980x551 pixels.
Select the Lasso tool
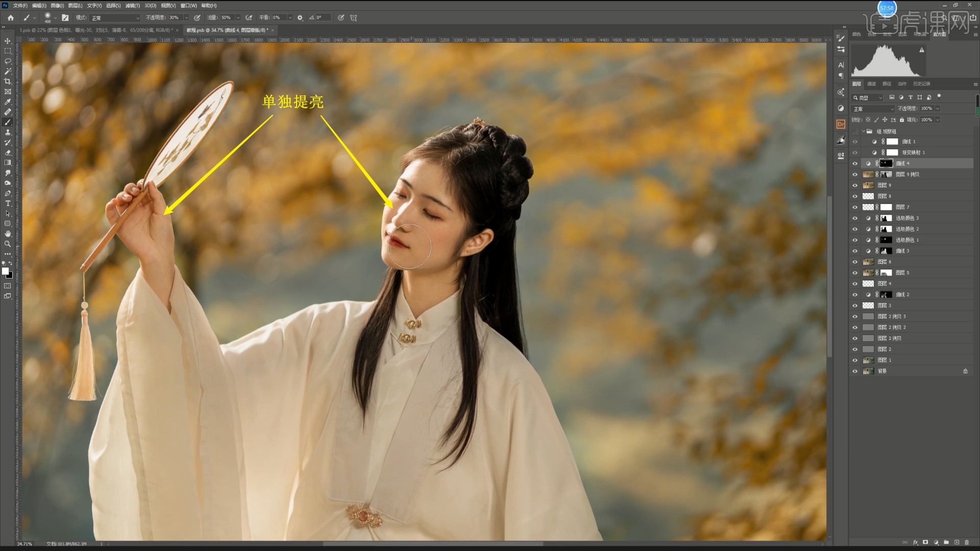(8, 61)
